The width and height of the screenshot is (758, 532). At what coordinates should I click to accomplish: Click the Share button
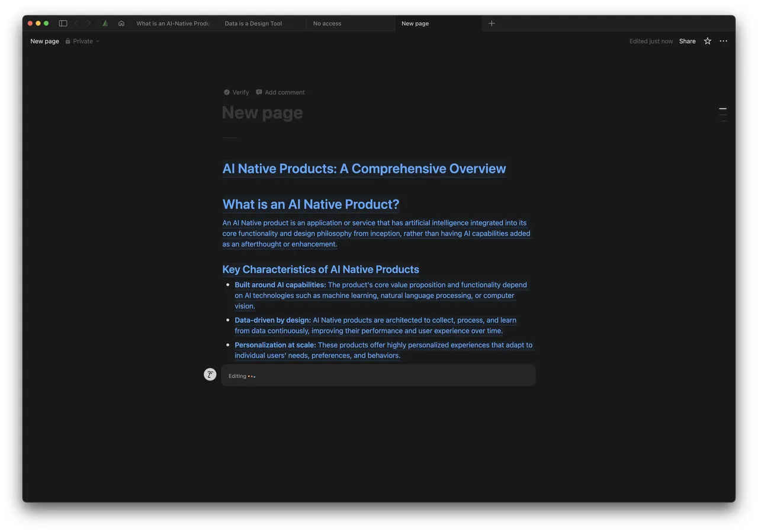pyautogui.click(x=688, y=41)
